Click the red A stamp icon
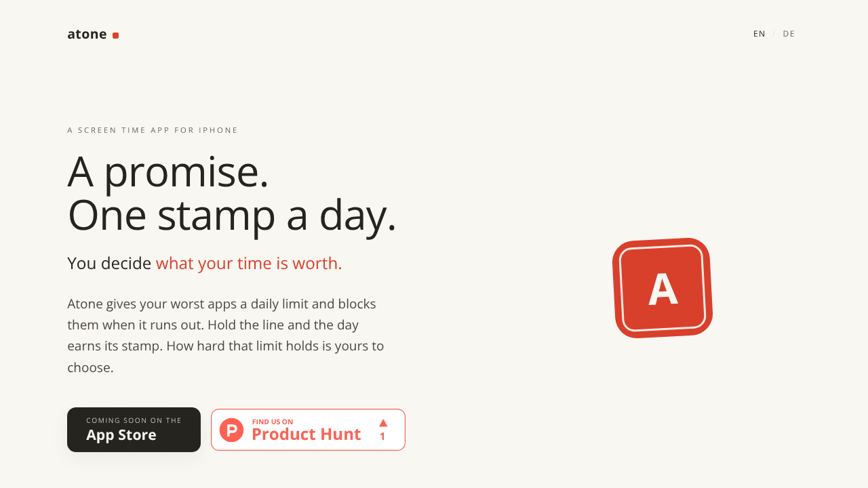The height and width of the screenshot is (488, 868). coord(663,288)
